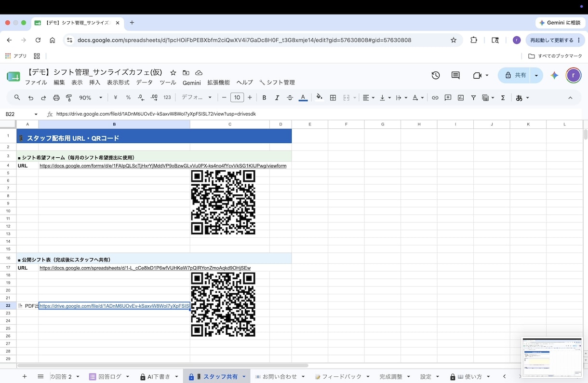The width and height of the screenshot is (588, 383).
Task: Switch to the AI下書き sheet tab
Action: [x=159, y=377]
